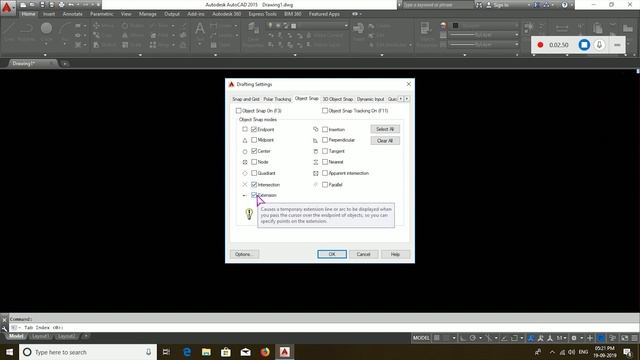
Task: Minimize the recorder toolbar
Action: coord(617,44)
